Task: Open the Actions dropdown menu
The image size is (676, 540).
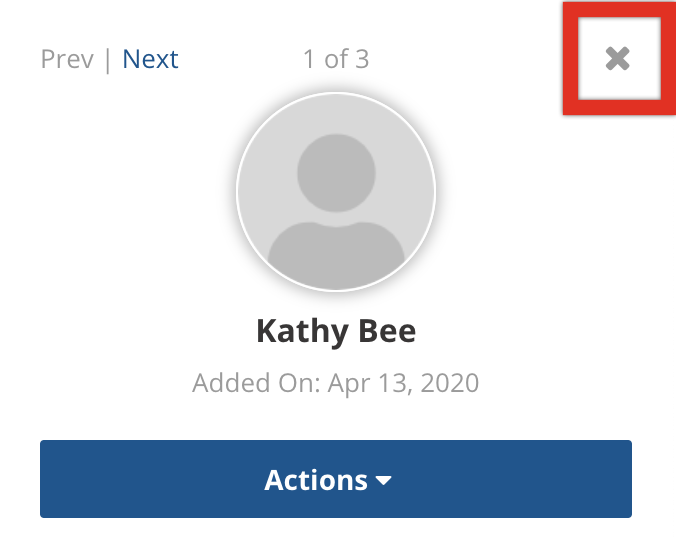Action: (x=336, y=479)
